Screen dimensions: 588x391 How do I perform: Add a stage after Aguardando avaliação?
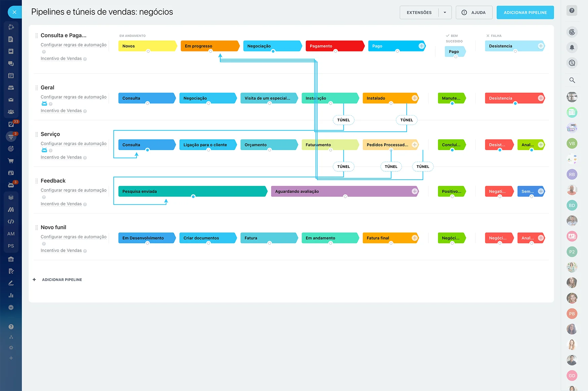tap(415, 191)
